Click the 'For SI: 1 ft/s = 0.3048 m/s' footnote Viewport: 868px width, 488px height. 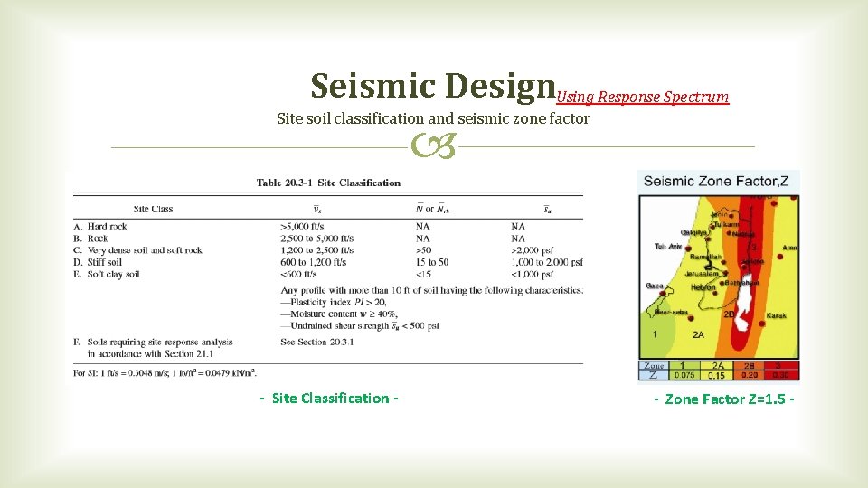[x=165, y=373]
